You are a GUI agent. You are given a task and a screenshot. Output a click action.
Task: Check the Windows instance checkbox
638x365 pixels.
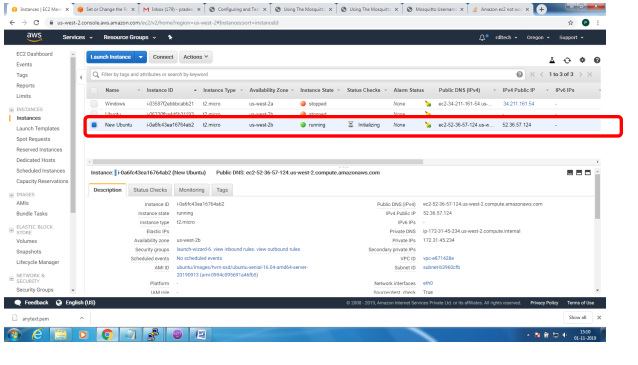pyautogui.click(x=94, y=104)
